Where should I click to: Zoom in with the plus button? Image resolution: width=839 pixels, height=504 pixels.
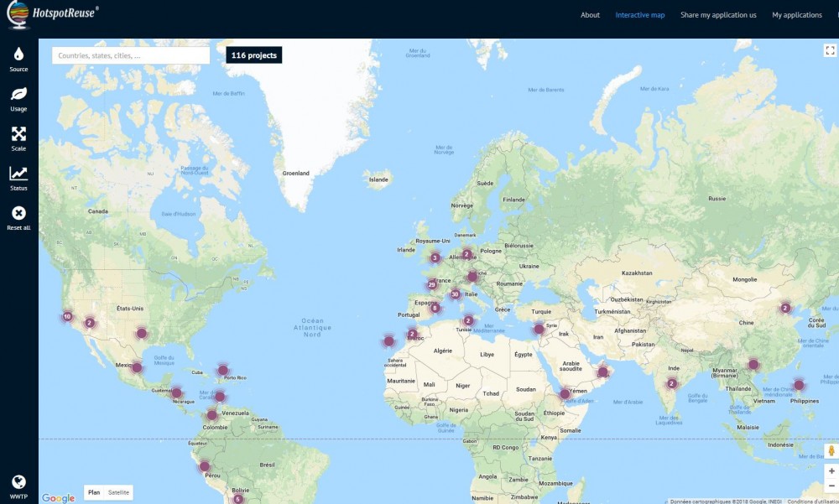tap(831, 471)
